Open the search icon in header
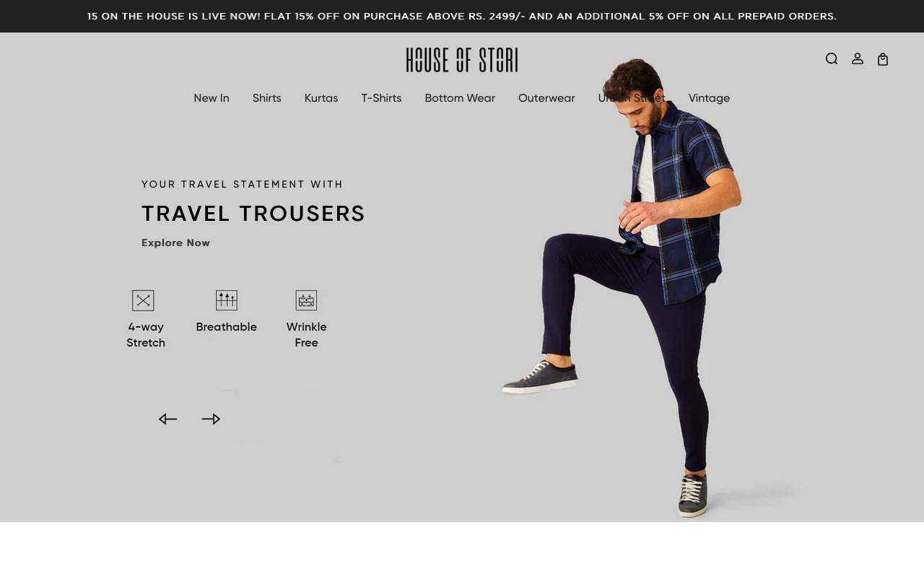 pyautogui.click(x=832, y=59)
